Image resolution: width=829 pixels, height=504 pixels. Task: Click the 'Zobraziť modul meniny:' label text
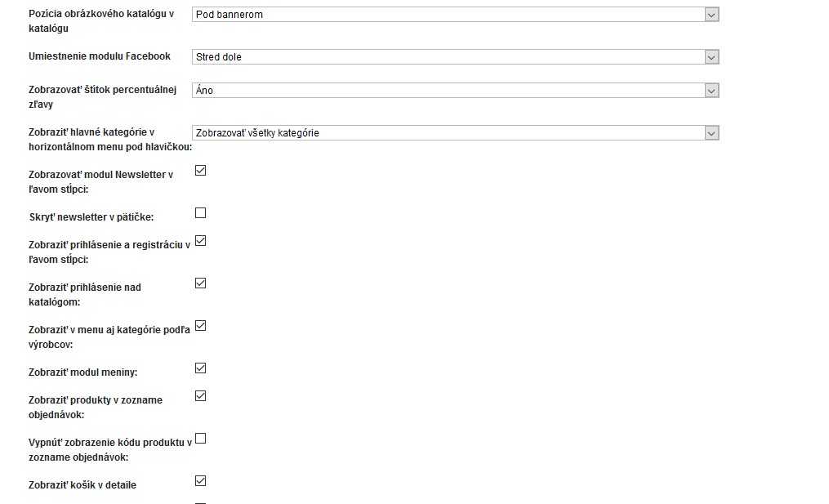[x=83, y=372]
